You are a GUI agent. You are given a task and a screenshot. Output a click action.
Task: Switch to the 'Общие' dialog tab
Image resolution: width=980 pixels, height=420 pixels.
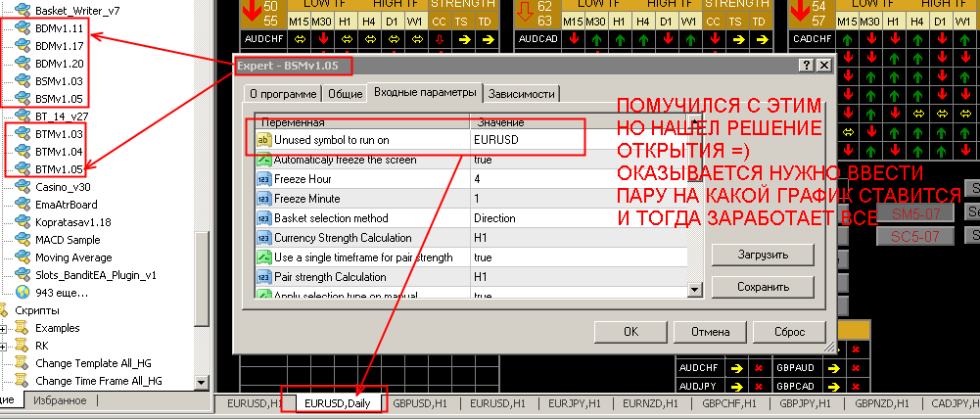[x=345, y=94]
